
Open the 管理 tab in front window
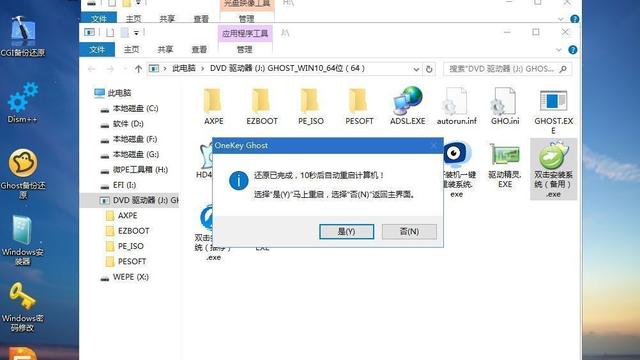click(245, 49)
